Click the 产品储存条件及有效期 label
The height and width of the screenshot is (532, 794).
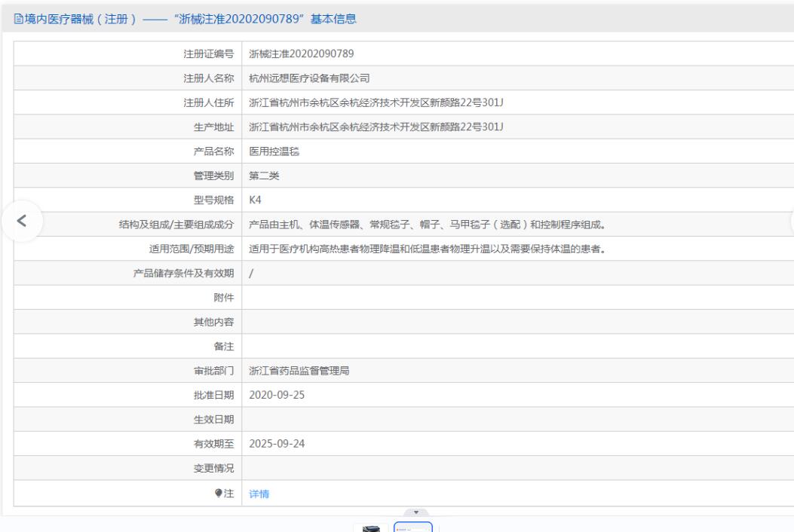click(183, 274)
